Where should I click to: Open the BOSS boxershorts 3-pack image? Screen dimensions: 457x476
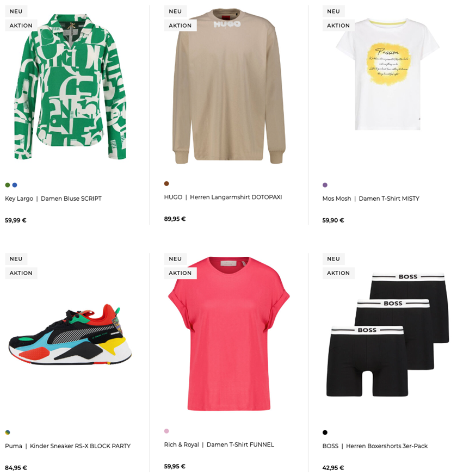point(387,335)
